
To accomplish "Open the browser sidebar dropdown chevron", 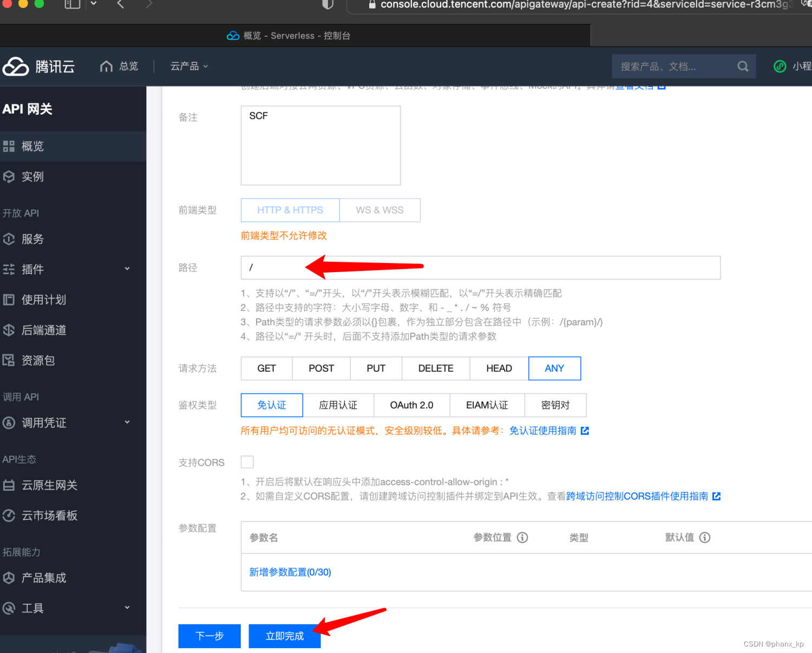I will (x=94, y=4).
